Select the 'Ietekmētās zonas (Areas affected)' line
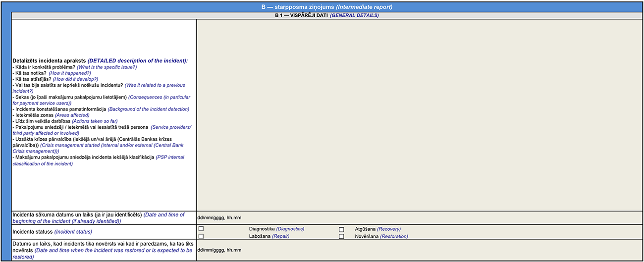The height and width of the screenshot is (262, 644). pos(51,115)
